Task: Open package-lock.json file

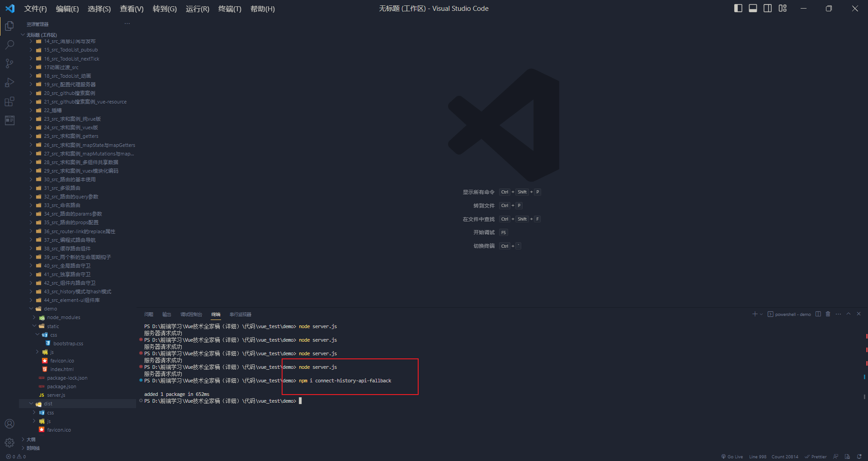Action: 77,378
